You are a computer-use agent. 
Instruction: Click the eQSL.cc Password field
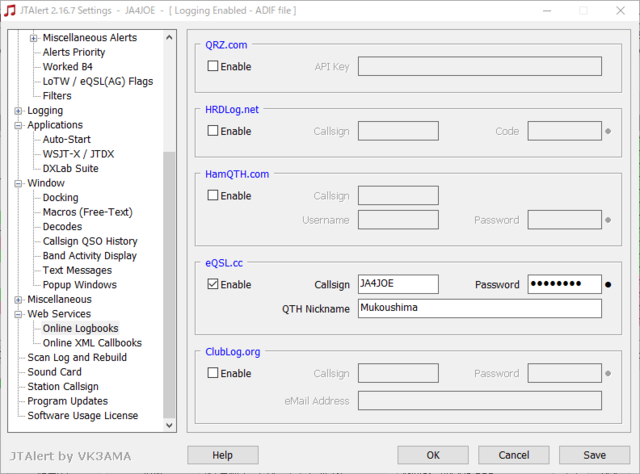(x=564, y=284)
